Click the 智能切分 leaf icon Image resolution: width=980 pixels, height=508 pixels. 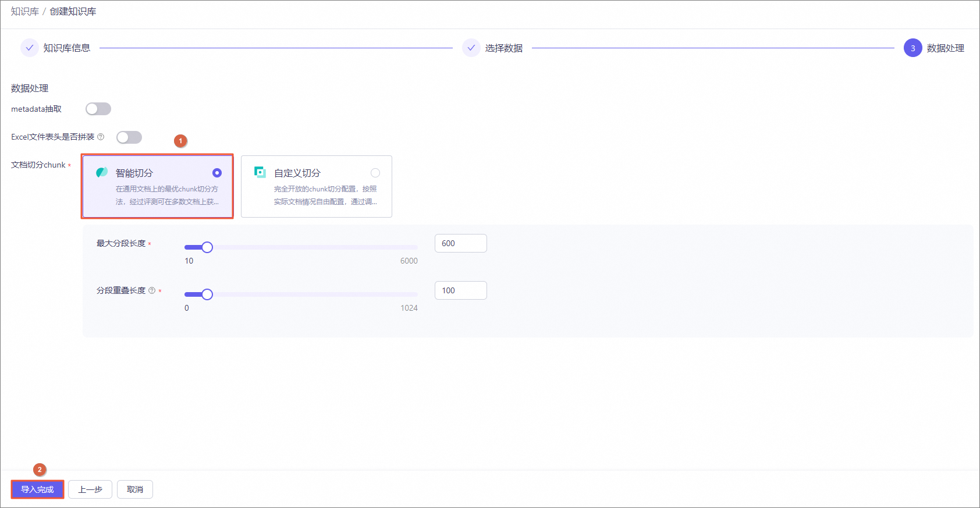click(102, 172)
